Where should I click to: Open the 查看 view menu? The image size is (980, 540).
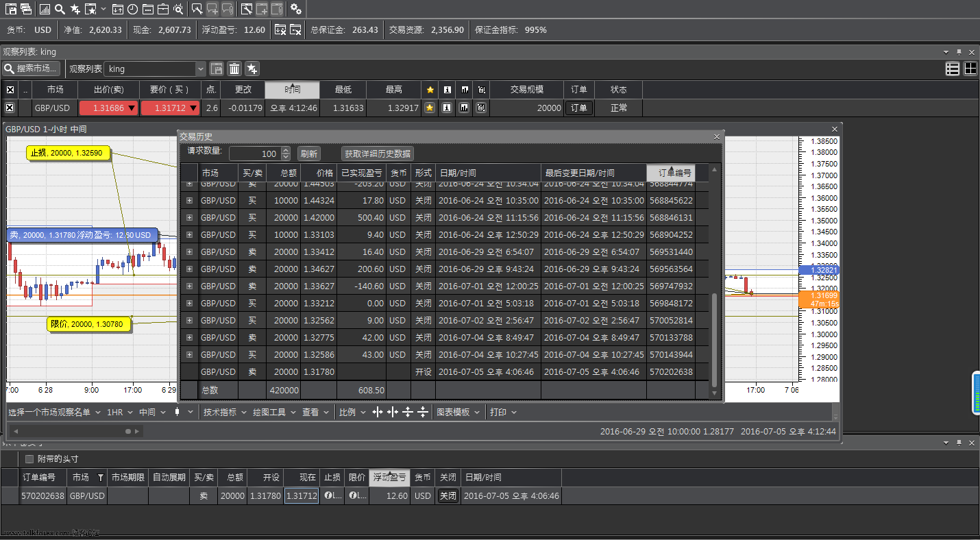click(x=315, y=412)
